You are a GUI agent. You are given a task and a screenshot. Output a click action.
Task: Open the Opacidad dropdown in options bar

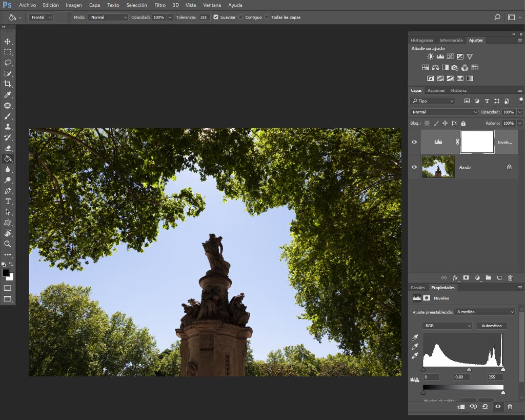(170, 17)
